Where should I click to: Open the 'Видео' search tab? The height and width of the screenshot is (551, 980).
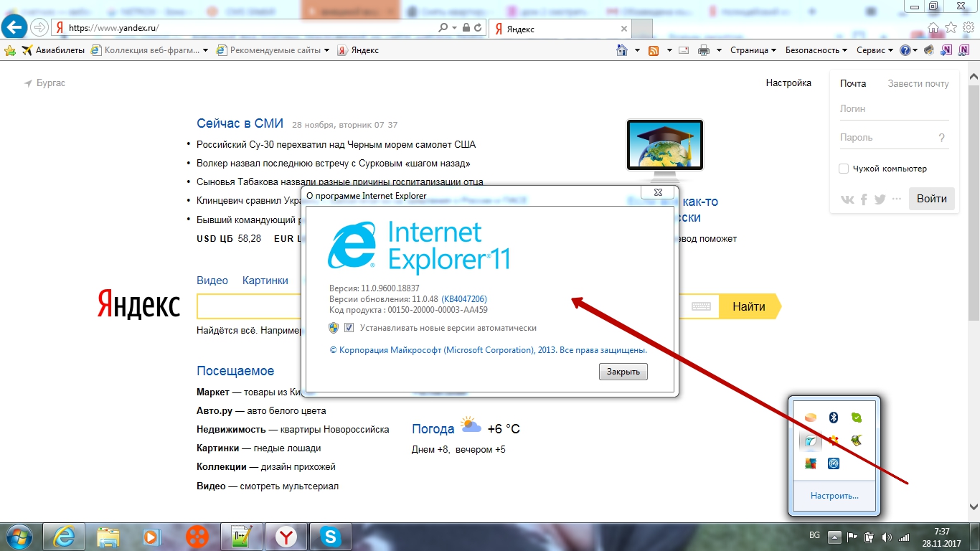pos(212,281)
